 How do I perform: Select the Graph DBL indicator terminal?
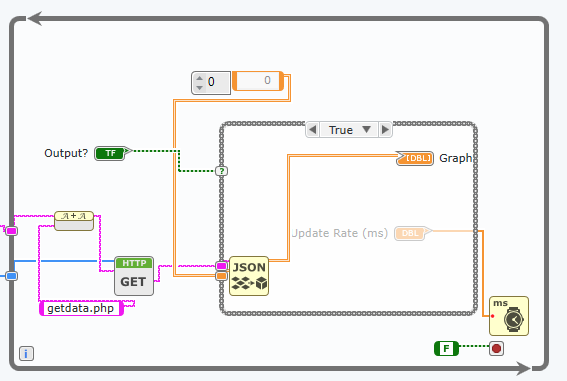coord(415,158)
